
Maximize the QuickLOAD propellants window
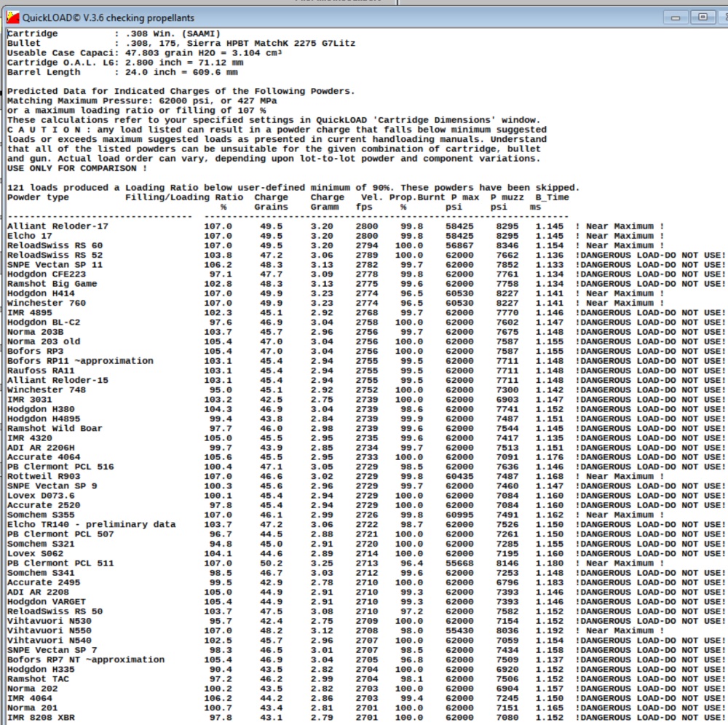click(702, 17)
